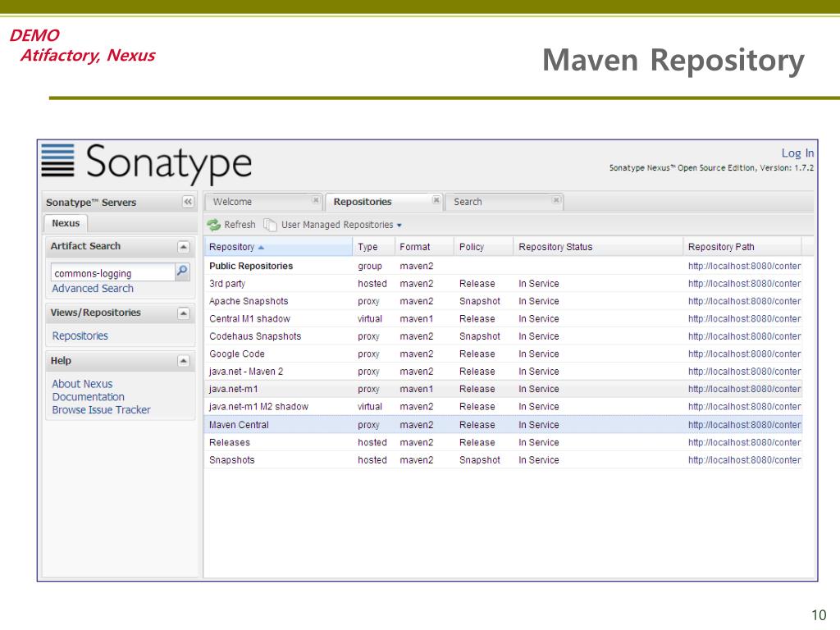Sort by the Format column header
The height and width of the screenshot is (630, 840).
(x=424, y=247)
